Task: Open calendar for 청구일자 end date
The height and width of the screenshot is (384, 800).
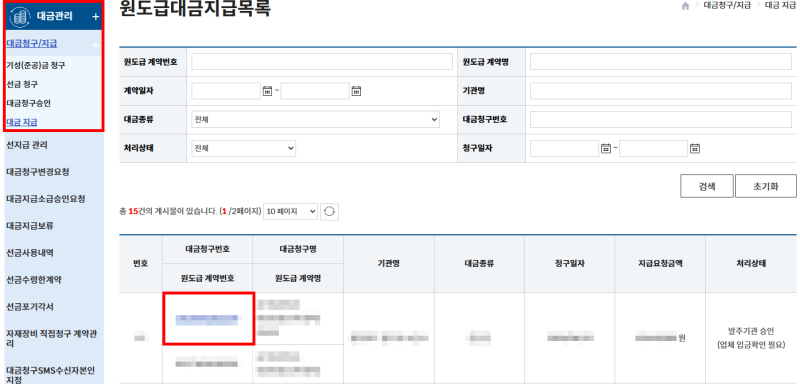Action: point(695,148)
